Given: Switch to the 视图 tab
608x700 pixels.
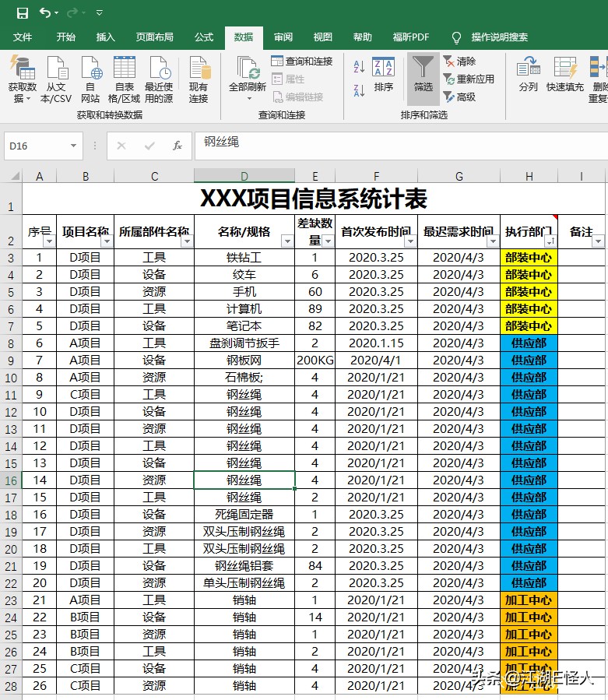Looking at the screenshot, I should click(x=323, y=37).
